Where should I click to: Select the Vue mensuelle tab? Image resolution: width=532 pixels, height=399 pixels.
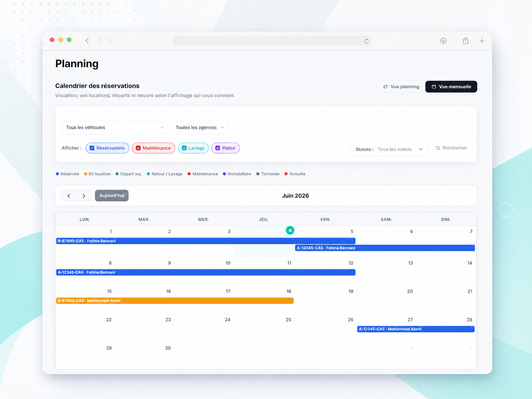pyautogui.click(x=451, y=87)
